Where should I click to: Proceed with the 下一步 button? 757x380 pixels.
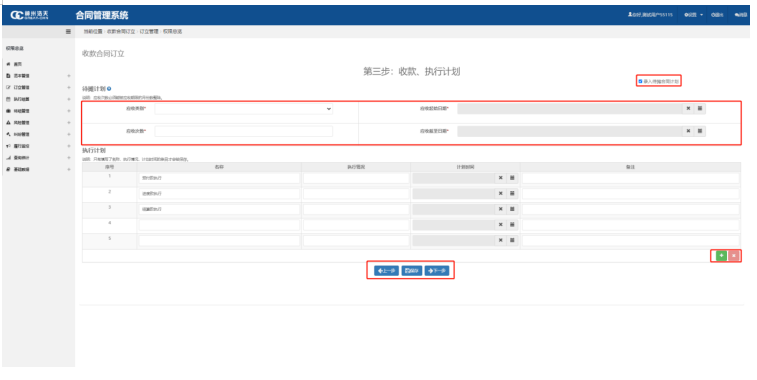(437, 271)
